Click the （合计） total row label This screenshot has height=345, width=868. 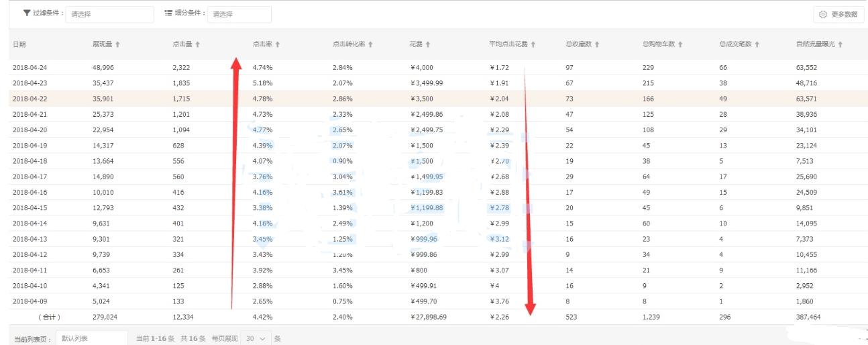pyautogui.click(x=49, y=317)
